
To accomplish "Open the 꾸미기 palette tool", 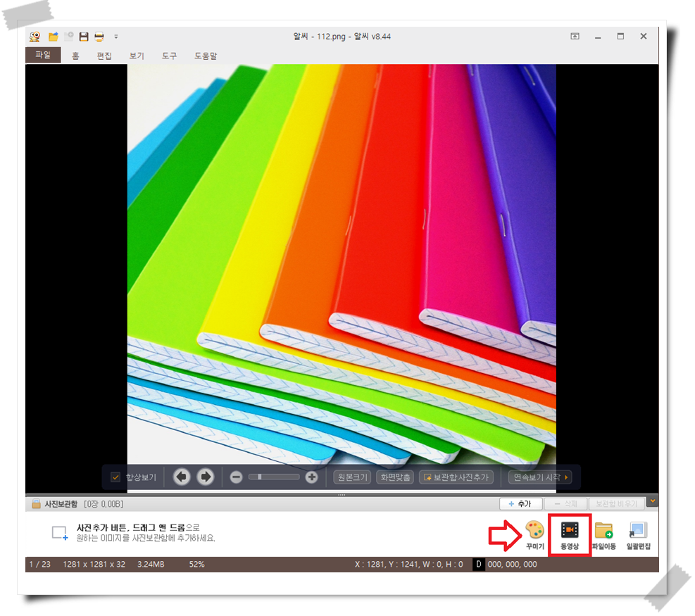I will 535,535.
